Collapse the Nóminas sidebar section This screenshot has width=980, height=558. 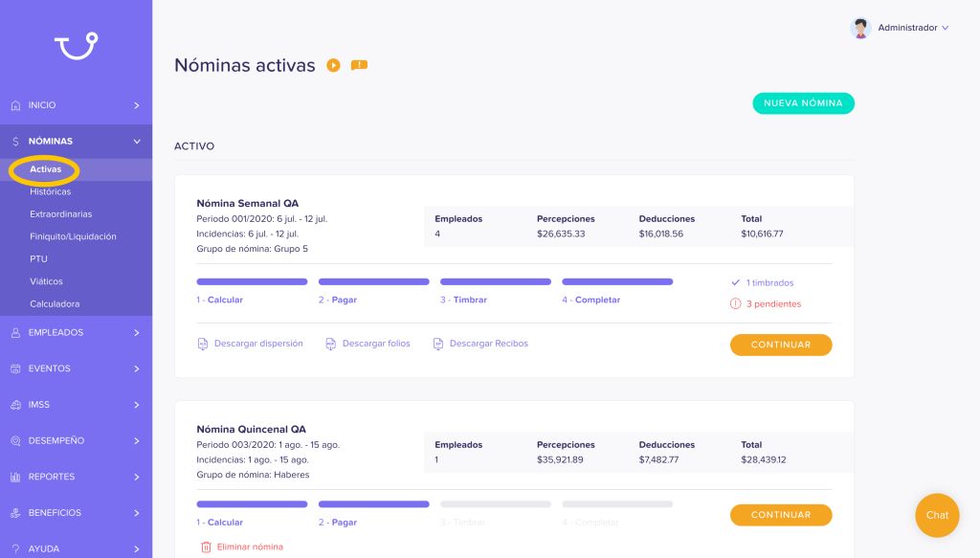[x=137, y=142]
